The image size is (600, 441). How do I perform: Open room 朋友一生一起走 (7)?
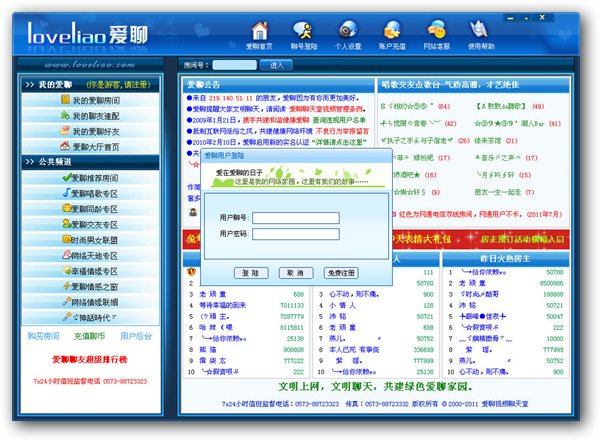point(504,192)
